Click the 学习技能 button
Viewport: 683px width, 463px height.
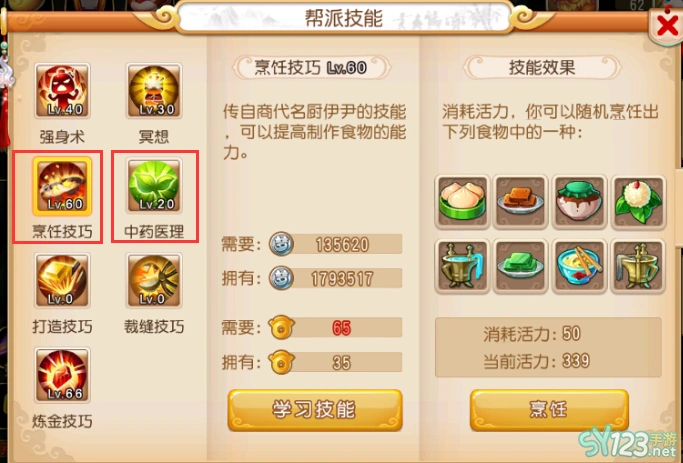pyautogui.click(x=315, y=410)
